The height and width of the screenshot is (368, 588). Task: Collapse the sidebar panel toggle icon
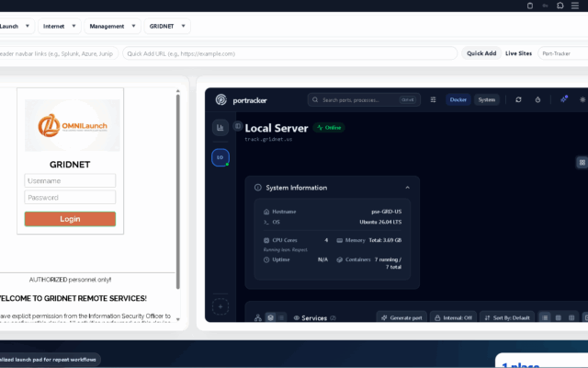pos(238,126)
